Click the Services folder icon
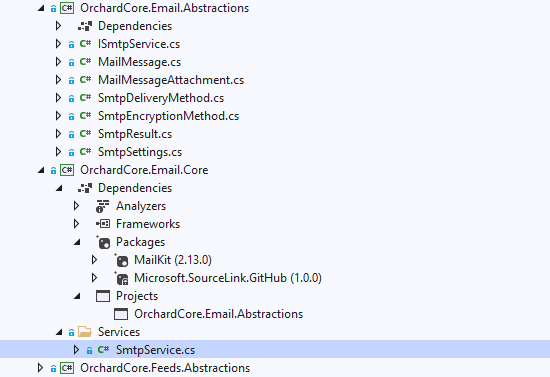Viewport: 550px width, 377px height. pyautogui.click(x=85, y=332)
